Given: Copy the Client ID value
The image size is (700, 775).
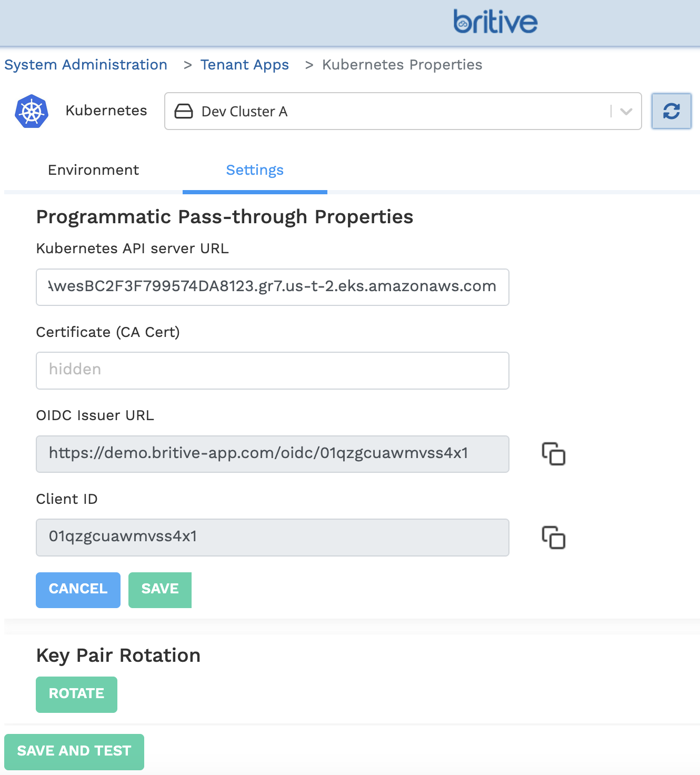Looking at the screenshot, I should tap(553, 538).
